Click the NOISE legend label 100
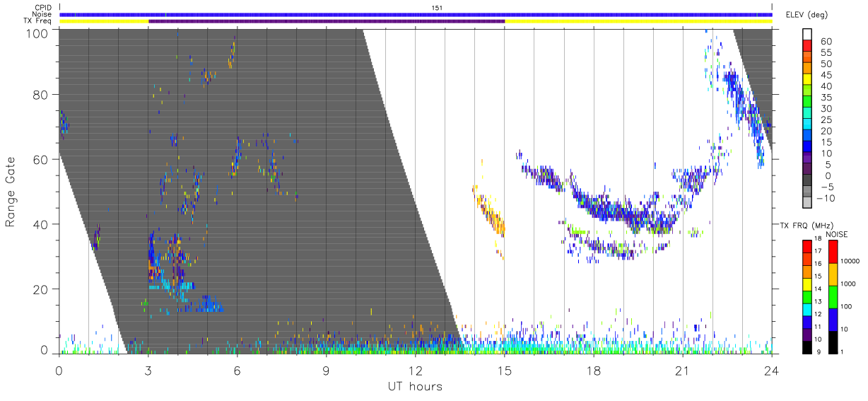 846,307
